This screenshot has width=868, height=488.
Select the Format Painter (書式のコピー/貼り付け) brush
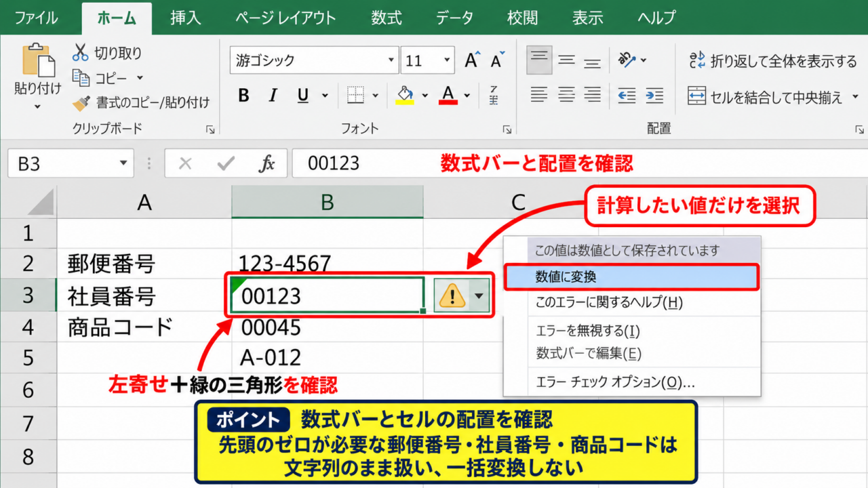tap(81, 103)
